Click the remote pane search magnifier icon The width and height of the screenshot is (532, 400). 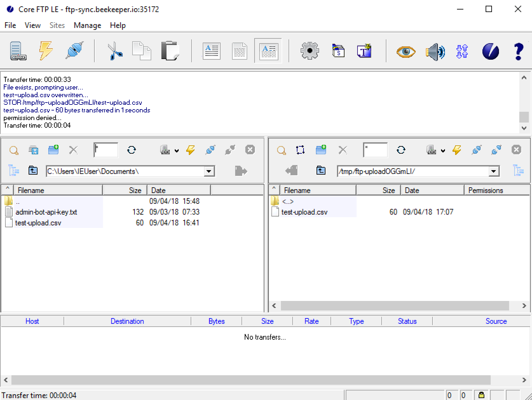coord(281,150)
